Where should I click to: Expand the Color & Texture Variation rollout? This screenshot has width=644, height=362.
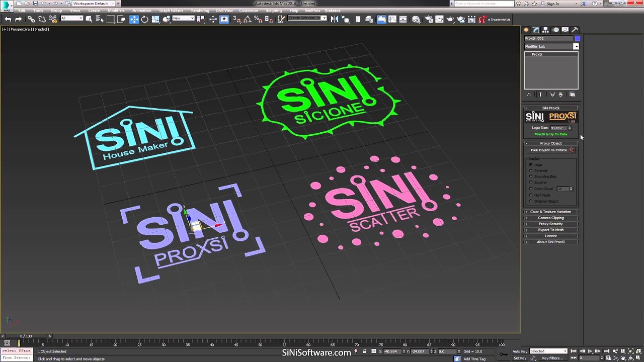coord(551,212)
